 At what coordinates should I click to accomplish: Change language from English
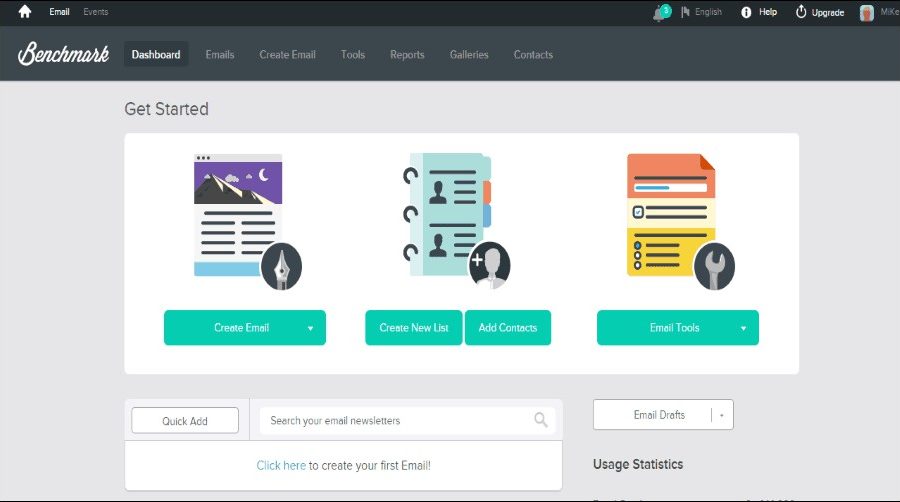click(701, 12)
